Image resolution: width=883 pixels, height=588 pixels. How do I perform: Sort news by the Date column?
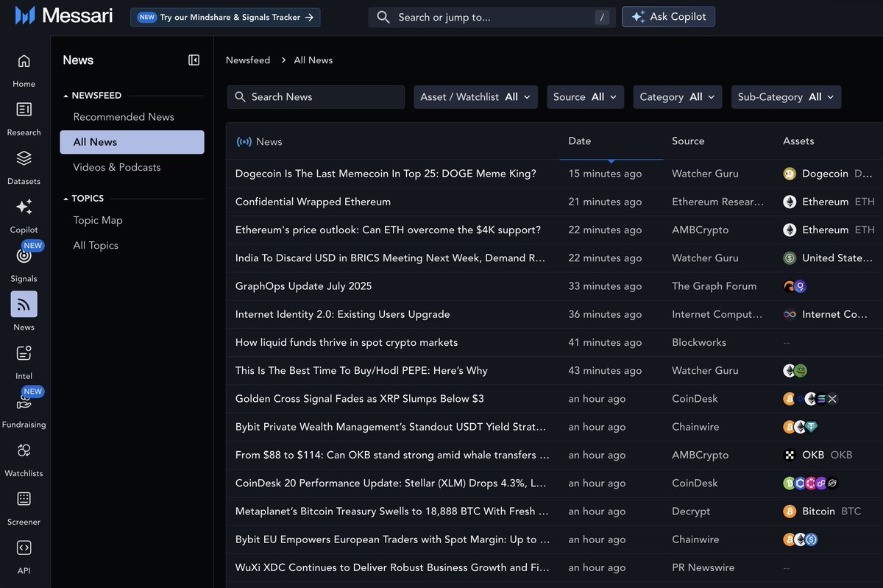coord(580,141)
